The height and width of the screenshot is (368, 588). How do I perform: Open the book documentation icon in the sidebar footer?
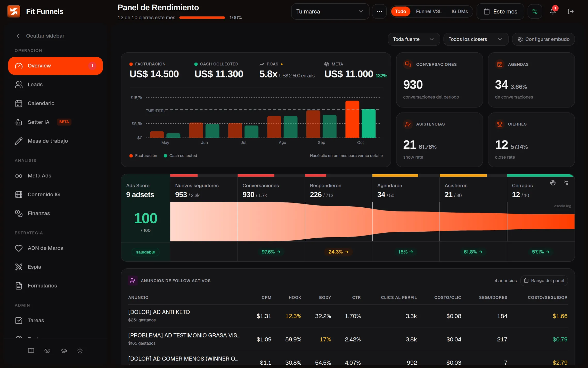(x=31, y=351)
